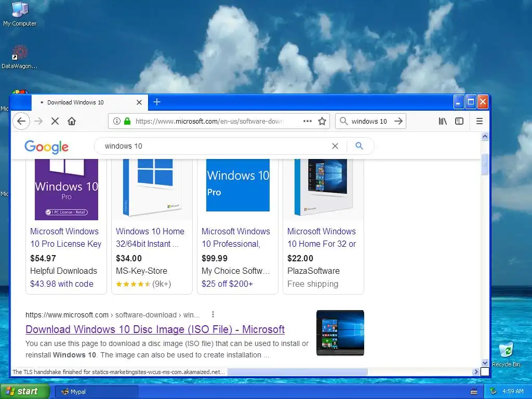The width and height of the screenshot is (532, 399).
Task: Click the forward navigation arrow
Action: tap(38, 121)
